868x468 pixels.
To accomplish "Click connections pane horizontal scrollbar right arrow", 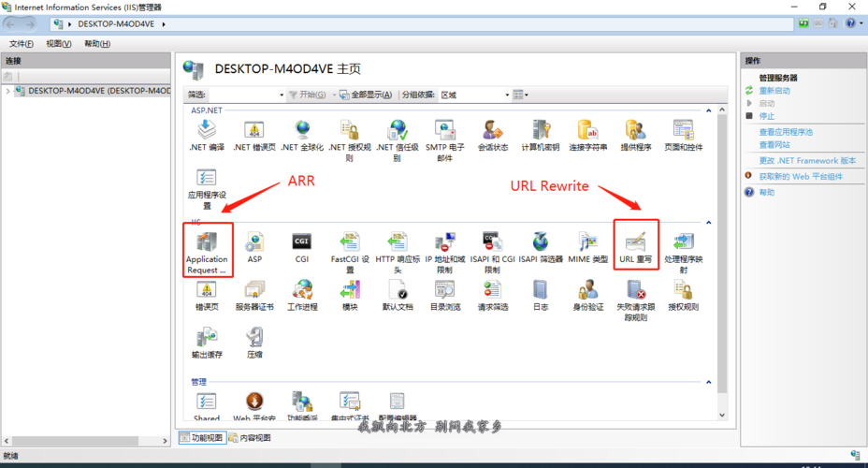I will [165, 441].
